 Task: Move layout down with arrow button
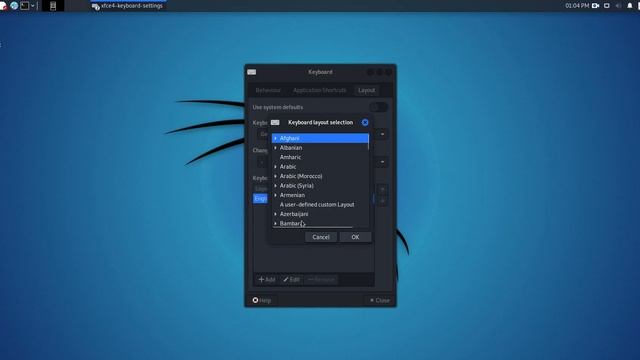click(382, 201)
